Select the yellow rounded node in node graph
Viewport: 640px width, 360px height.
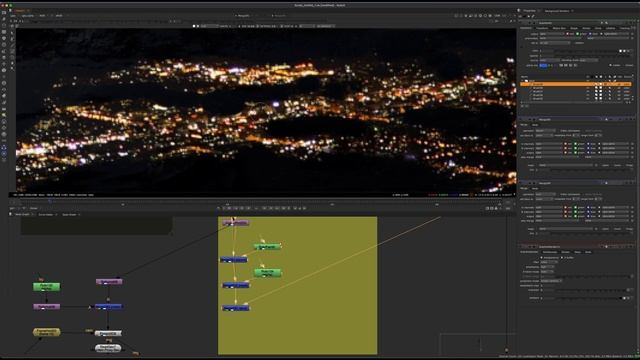(x=47, y=332)
